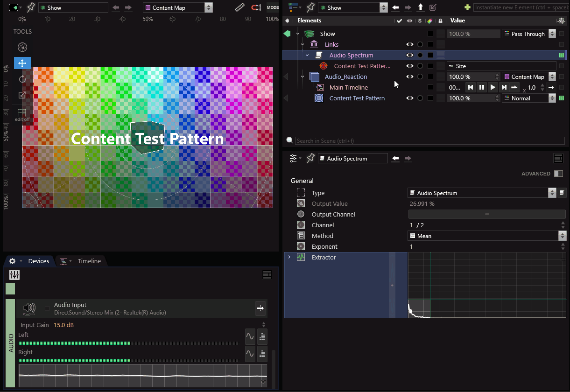570x392 pixels.
Task: Click the spectrum bars icon for Right channel
Action: [x=262, y=354]
